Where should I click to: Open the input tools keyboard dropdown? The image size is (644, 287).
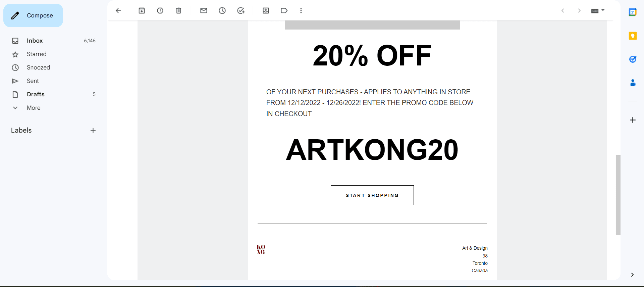click(598, 11)
